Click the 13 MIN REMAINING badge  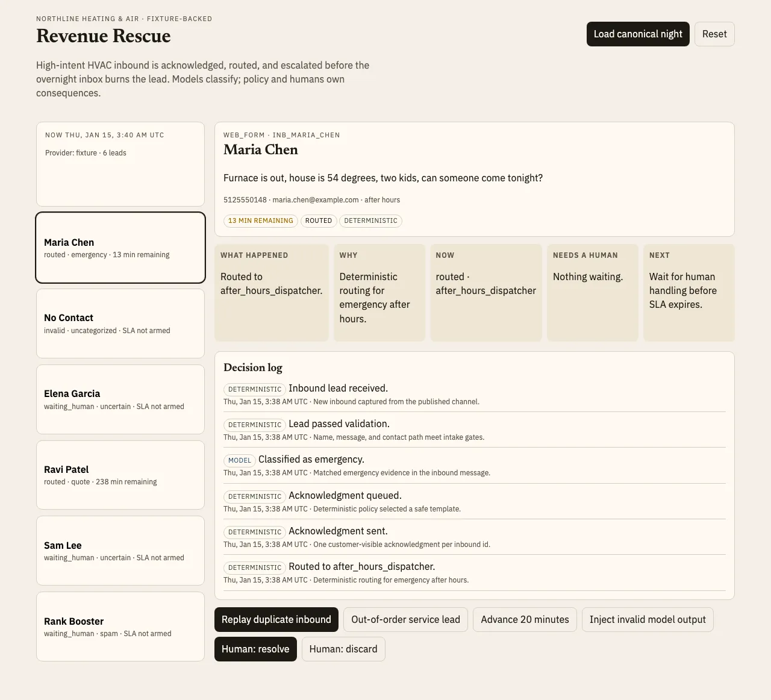[x=261, y=221]
